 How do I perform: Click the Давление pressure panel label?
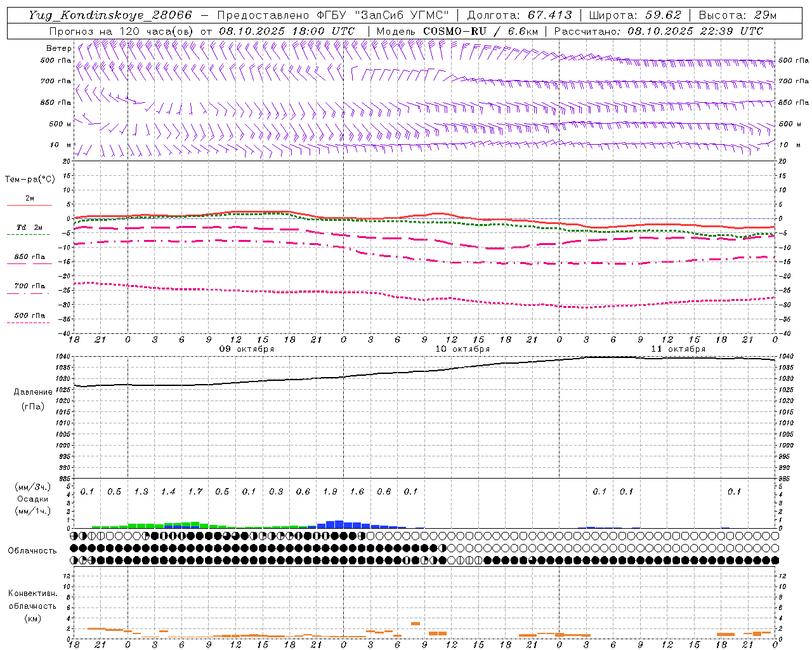pyautogui.click(x=33, y=392)
